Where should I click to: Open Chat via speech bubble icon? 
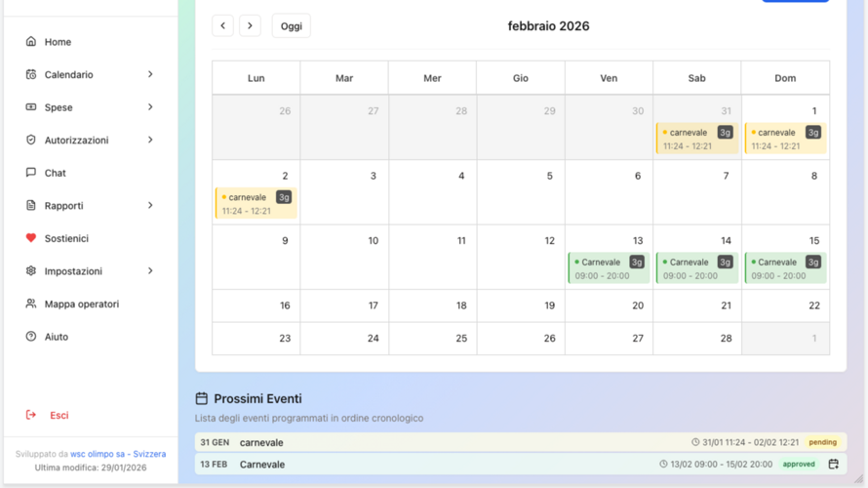pyautogui.click(x=31, y=173)
